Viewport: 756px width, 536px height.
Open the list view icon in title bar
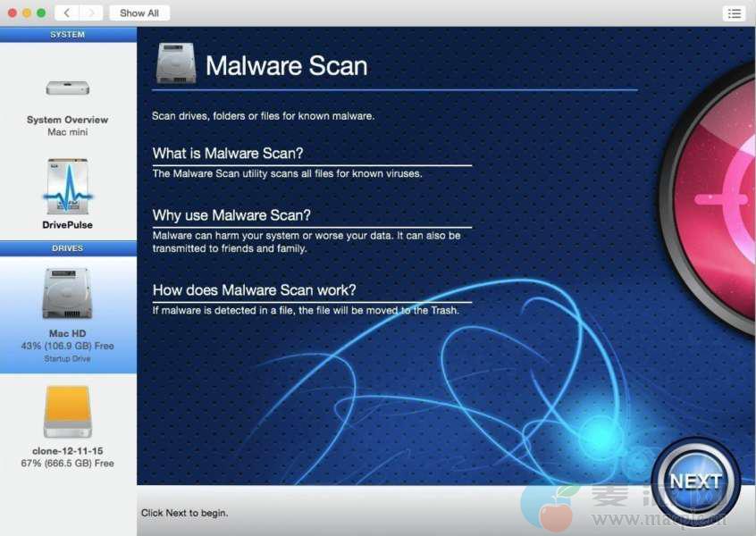pyautogui.click(x=734, y=13)
